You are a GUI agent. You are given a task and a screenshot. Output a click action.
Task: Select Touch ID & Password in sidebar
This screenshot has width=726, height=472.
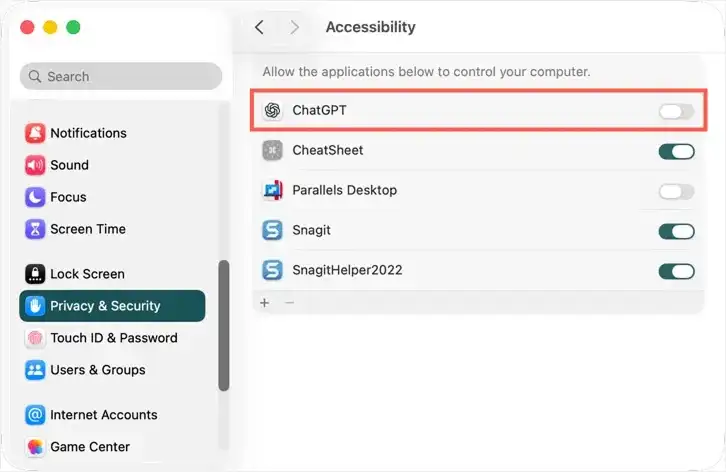[x=114, y=338]
